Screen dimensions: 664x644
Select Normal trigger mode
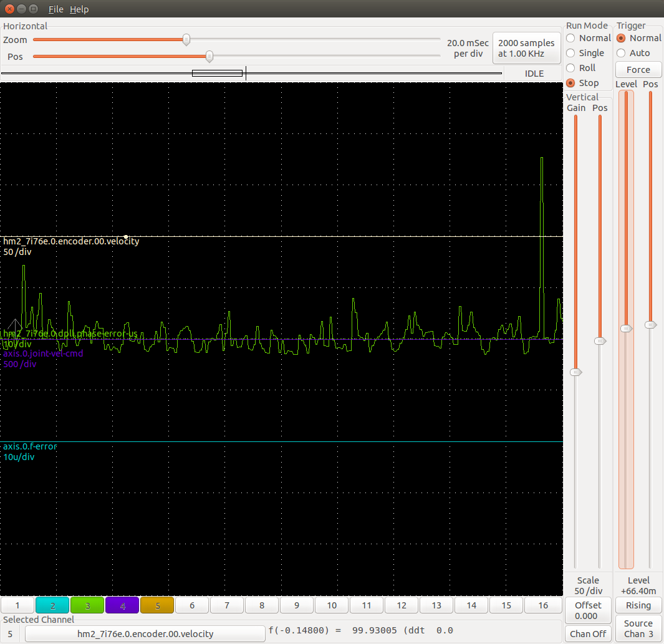639,38
